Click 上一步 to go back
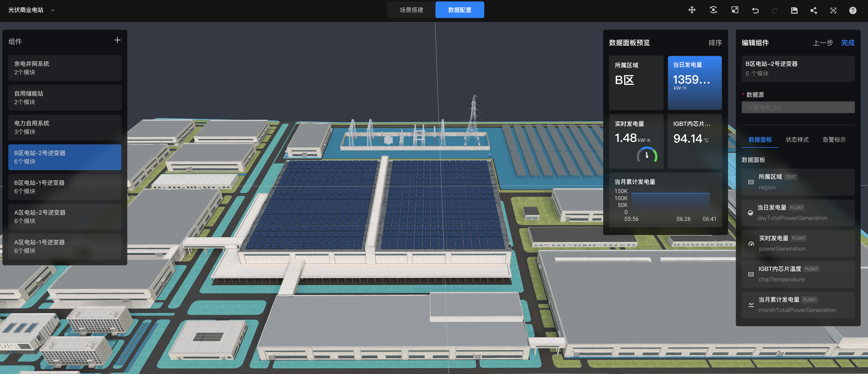Viewport: 868px width, 374px height. click(x=823, y=43)
